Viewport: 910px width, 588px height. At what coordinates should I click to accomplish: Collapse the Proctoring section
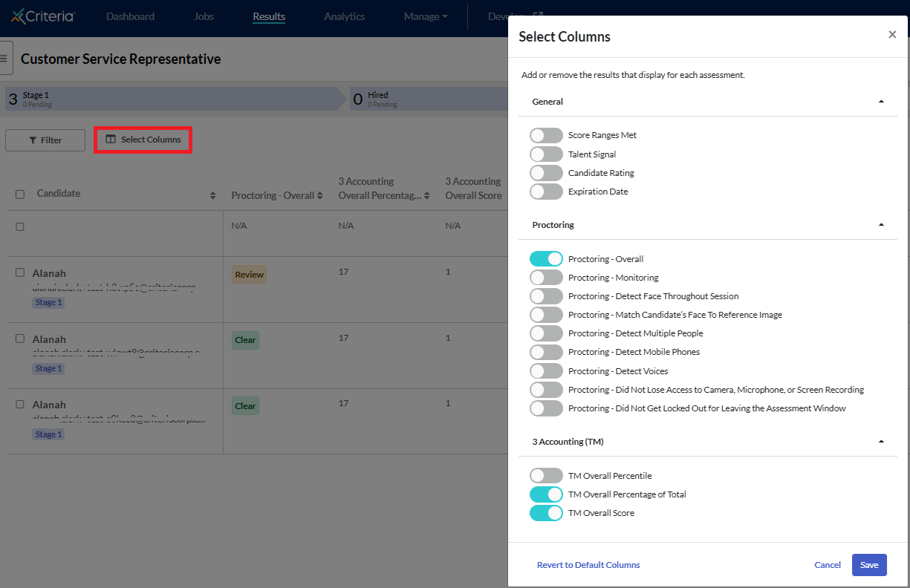tap(881, 225)
